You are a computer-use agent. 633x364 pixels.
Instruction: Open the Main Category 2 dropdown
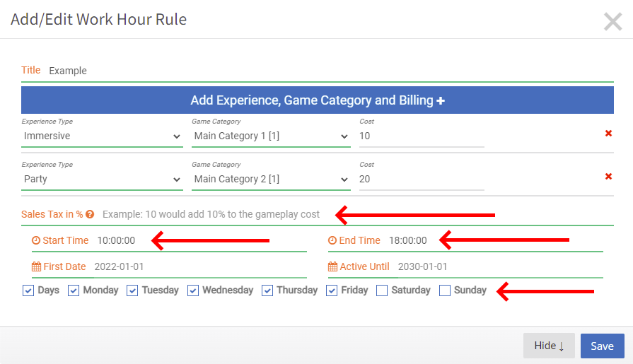271,180
